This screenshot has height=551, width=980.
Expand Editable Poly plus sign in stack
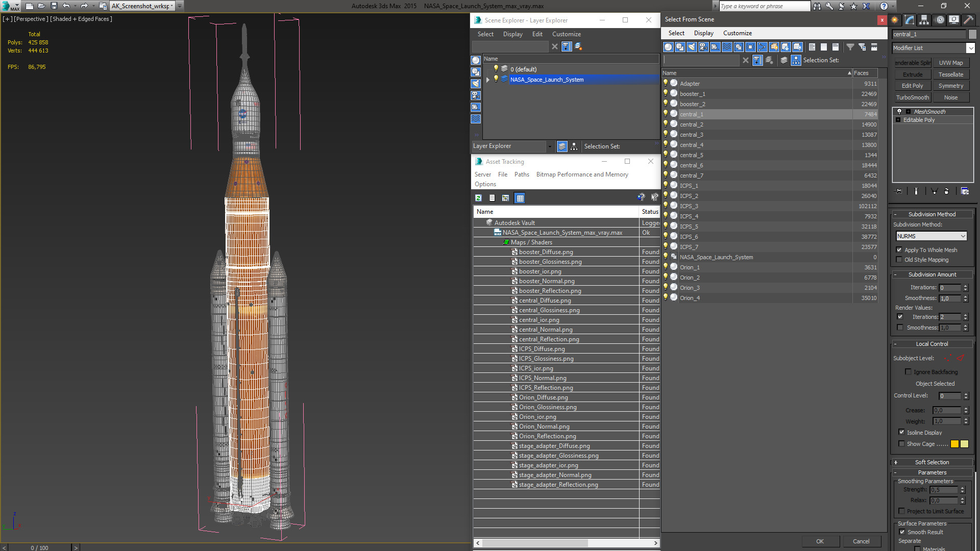pos(898,120)
